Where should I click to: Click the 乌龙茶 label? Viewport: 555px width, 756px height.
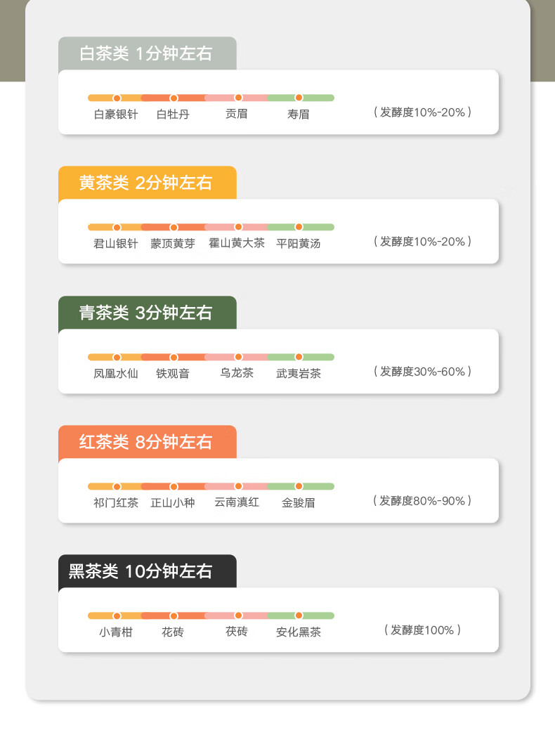click(237, 372)
